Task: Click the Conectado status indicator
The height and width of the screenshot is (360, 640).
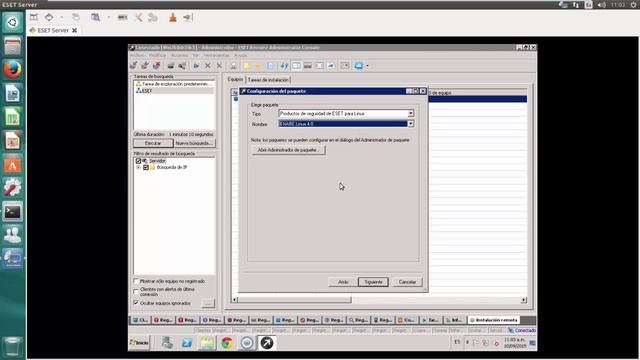Action: pos(522,330)
